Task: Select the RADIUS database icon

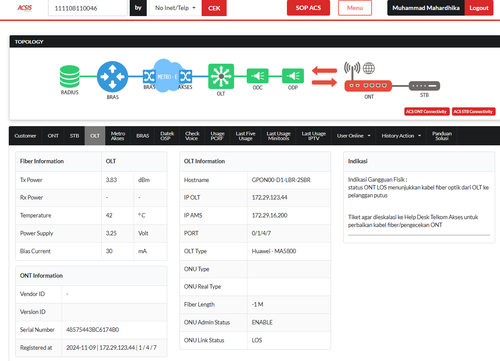Action: 70,76
